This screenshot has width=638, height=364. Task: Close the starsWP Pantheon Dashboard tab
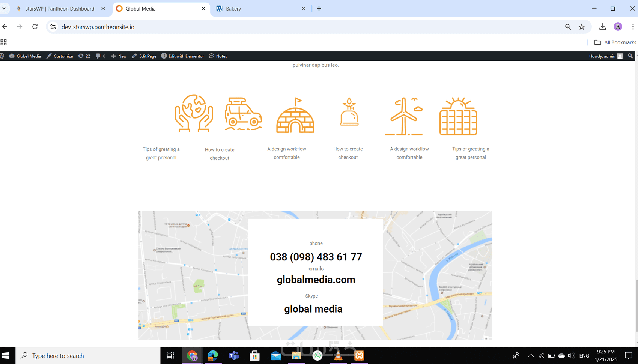[103, 8]
